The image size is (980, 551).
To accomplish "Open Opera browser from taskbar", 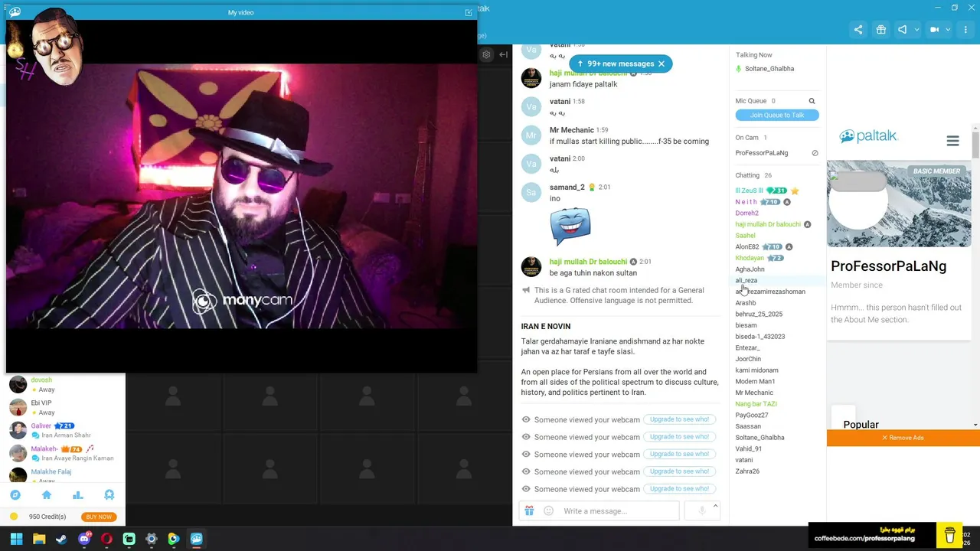I will (106, 539).
